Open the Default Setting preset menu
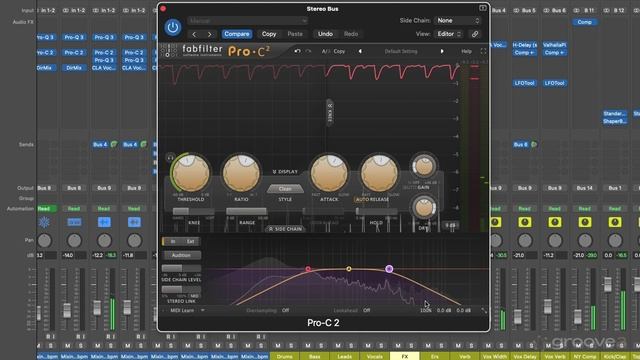The height and width of the screenshot is (360, 640). tap(401, 51)
